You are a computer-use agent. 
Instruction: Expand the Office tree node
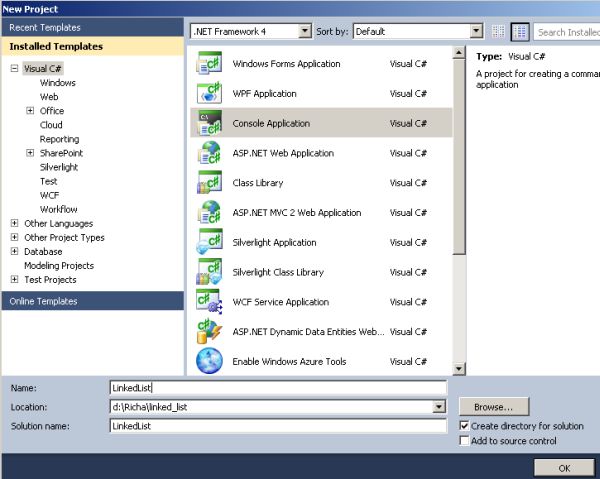click(x=30, y=111)
